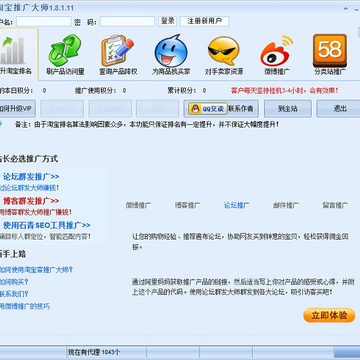The width and height of the screenshot is (360, 360).
Task: Click the 推广使用积分 value label
Action: pyautogui.click(x=100, y=90)
